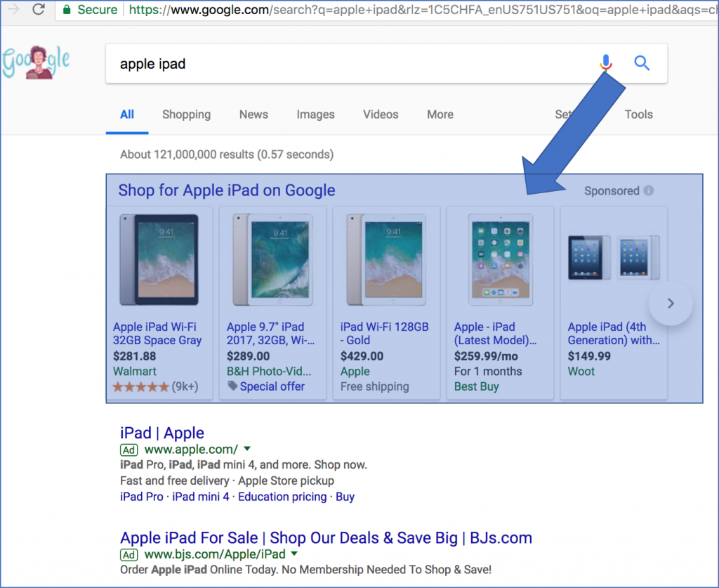Click the browser reload icon
This screenshot has width=719, height=588.
(39, 10)
